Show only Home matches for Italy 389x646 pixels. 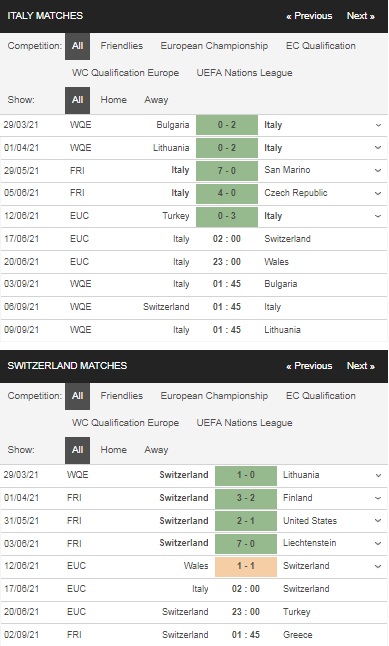pos(113,100)
